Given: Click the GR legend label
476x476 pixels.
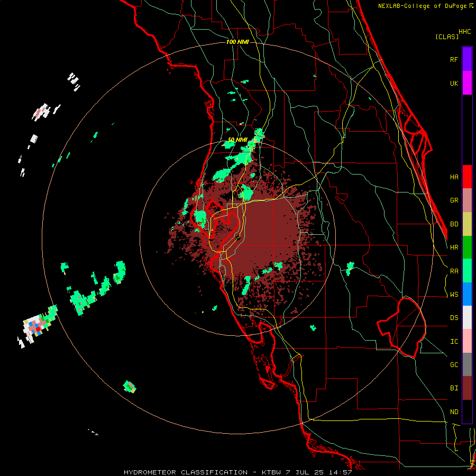Looking at the screenshot, I should [454, 200].
